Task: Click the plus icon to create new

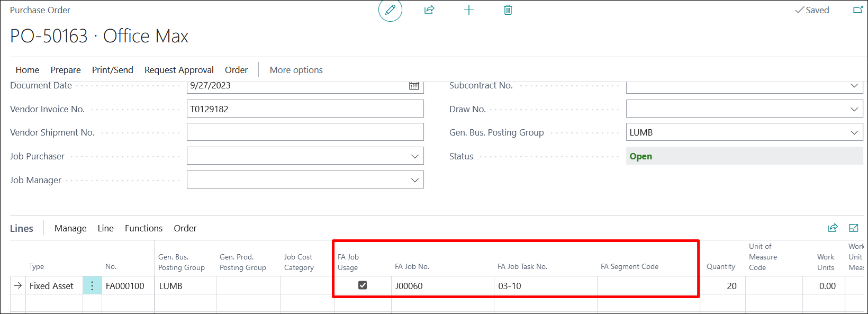Action: tap(469, 10)
